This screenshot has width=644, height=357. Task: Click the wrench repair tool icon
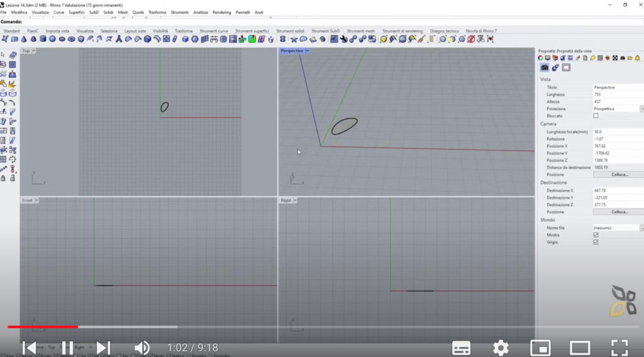[x=343, y=40]
